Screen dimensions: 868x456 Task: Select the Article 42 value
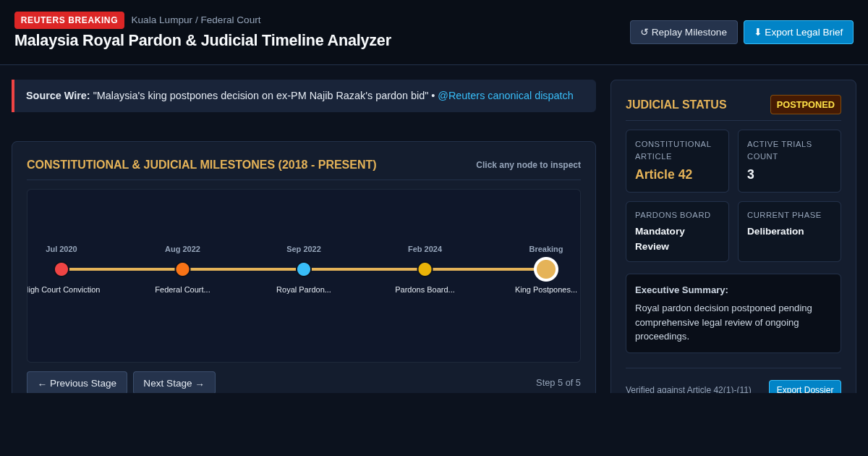coord(663,174)
